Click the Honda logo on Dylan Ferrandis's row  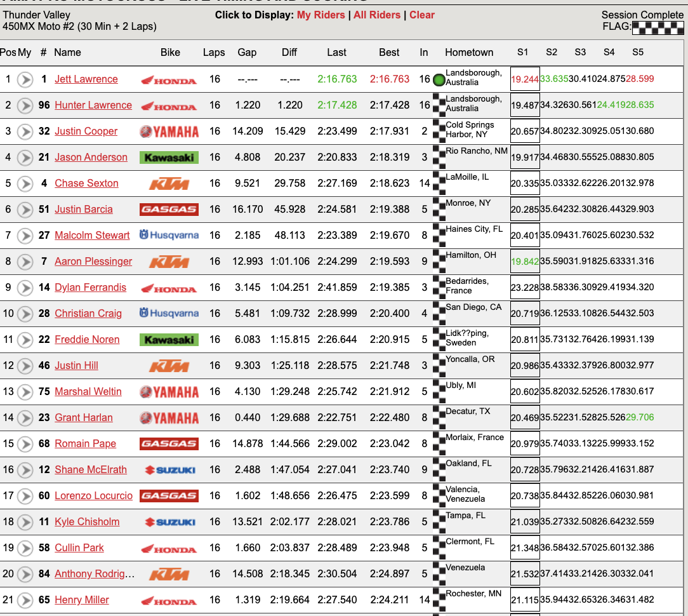point(169,287)
